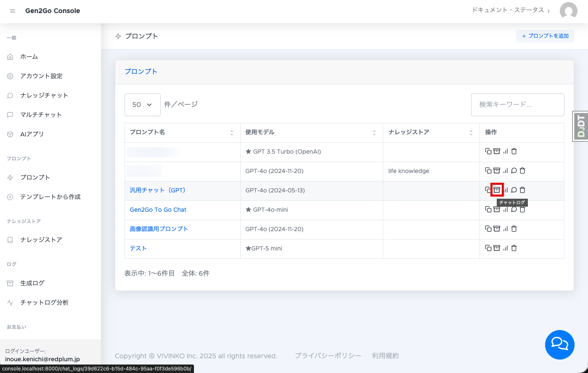Viewport: 588px width, 373px height.
Task: Expand ドキュメント・ステータス menu
Action: tap(511, 10)
